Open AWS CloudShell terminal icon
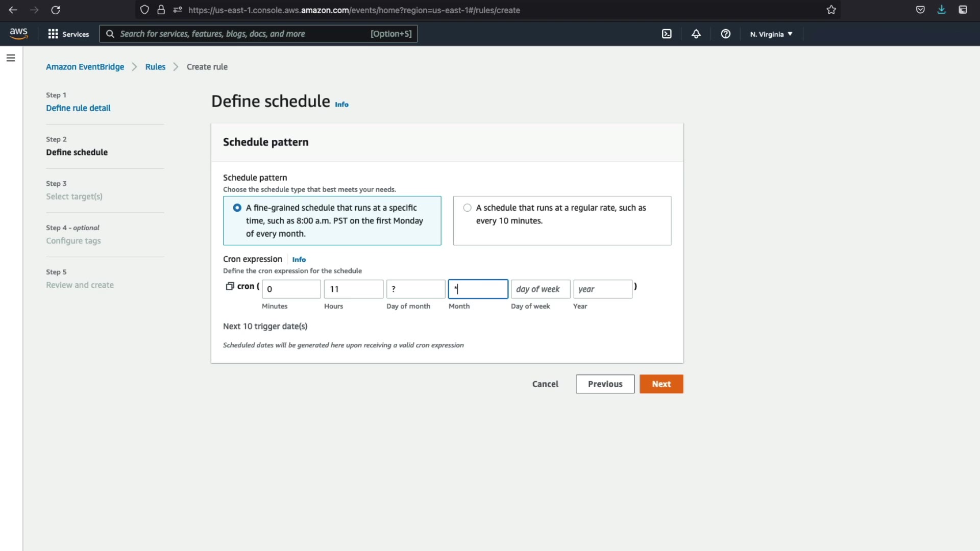Image resolution: width=980 pixels, height=551 pixels. pos(667,34)
